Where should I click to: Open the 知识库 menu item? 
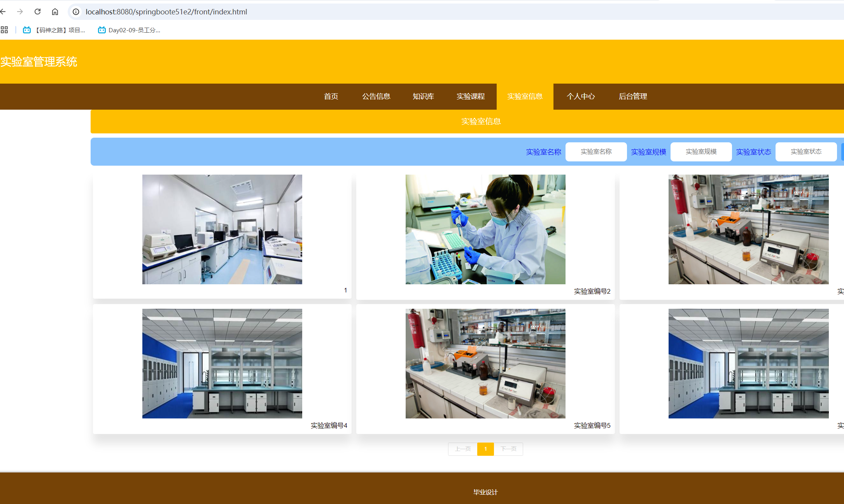(423, 96)
